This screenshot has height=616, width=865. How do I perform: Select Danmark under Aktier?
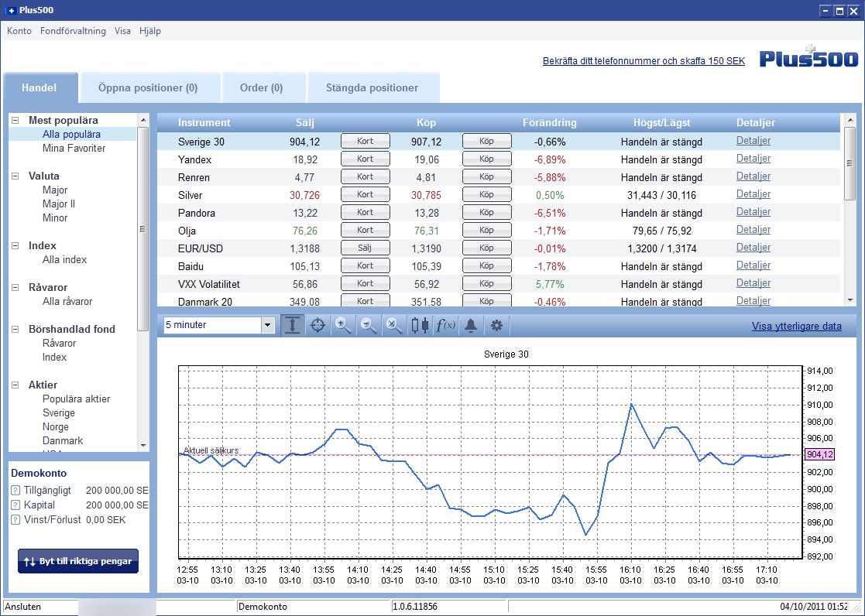(62, 440)
